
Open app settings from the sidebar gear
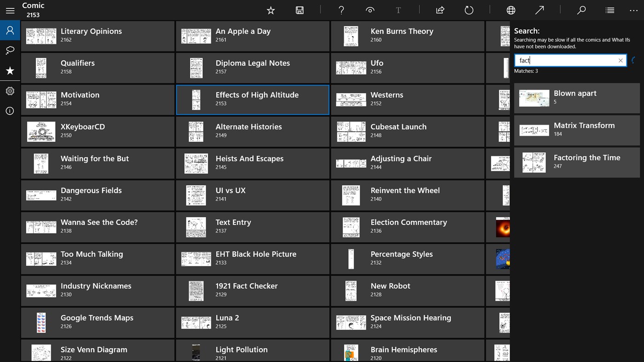tap(10, 91)
